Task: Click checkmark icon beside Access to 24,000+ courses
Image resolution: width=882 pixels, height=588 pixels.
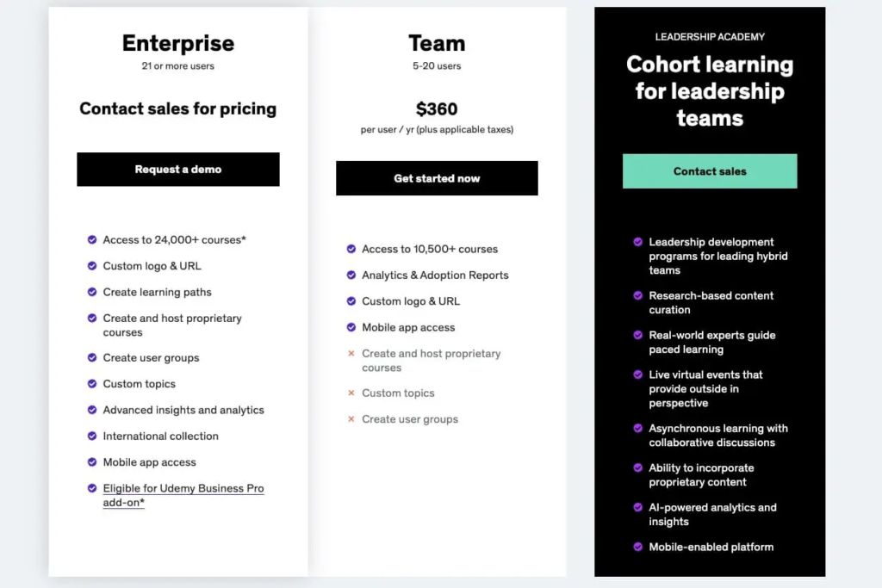Action: [x=92, y=240]
